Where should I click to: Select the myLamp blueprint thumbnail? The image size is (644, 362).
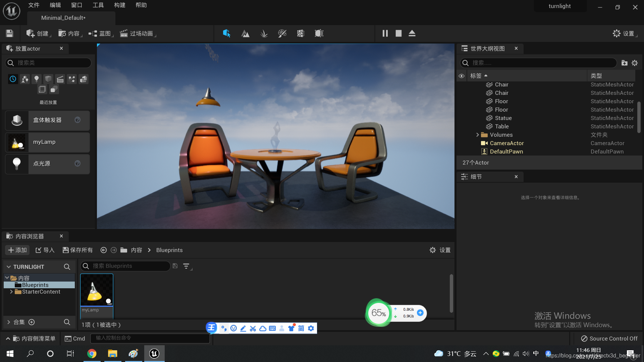point(97,290)
